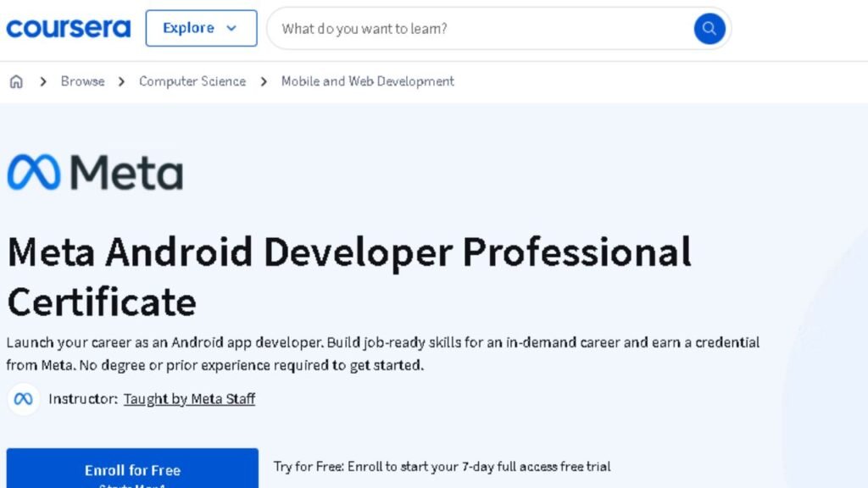The image size is (868, 488).
Task: Click the chevron after the home breadcrumb
Action: tap(43, 82)
